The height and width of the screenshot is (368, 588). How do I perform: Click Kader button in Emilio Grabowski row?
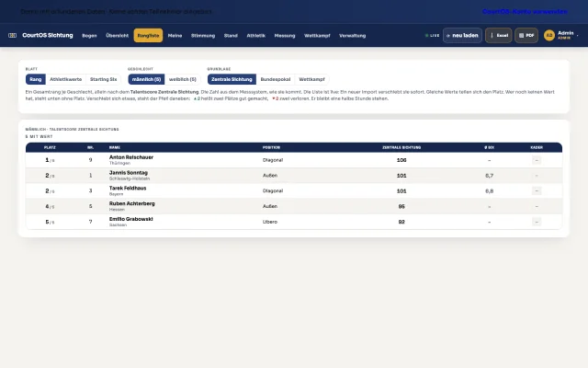click(537, 222)
